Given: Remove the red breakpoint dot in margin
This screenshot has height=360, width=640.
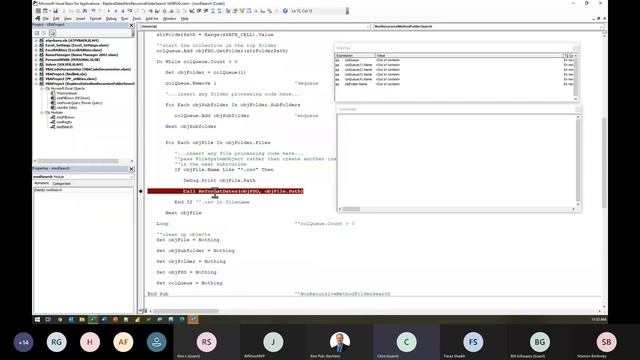Looking at the screenshot, I should pyautogui.click(x=141, y=191).
